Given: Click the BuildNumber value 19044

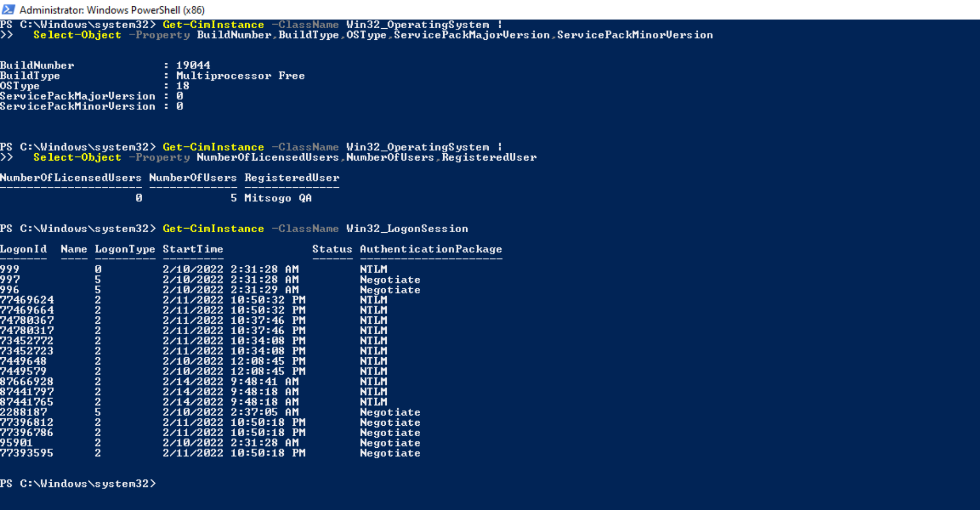Looking at the screenshot, I should [194, 65].
